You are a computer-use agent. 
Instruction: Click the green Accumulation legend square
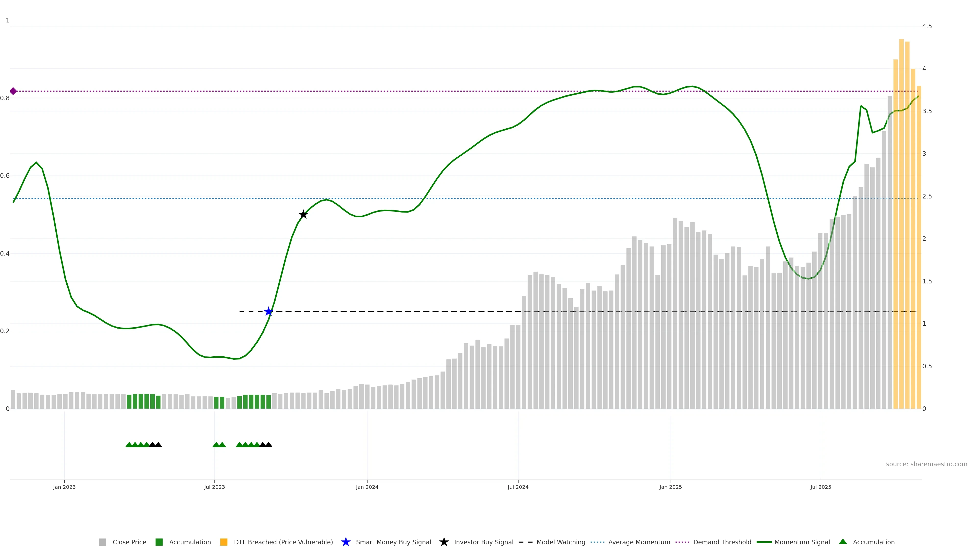159,542
